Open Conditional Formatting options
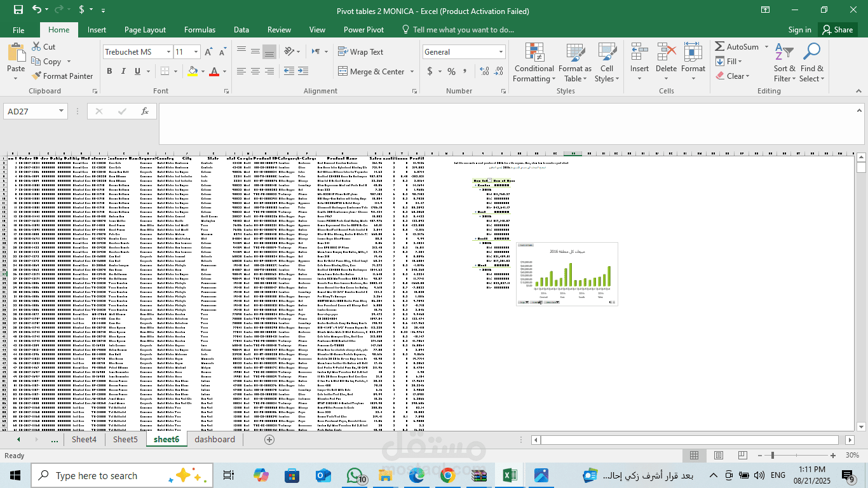This screenshot has width=868, height=488. (x=534, y=63)
